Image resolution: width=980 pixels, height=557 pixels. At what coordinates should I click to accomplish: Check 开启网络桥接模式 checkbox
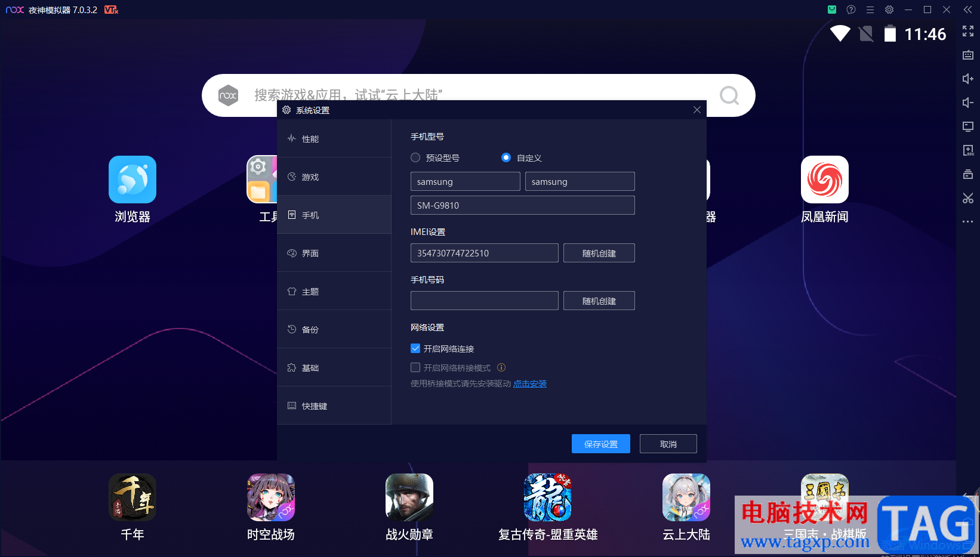coord(415,367)
